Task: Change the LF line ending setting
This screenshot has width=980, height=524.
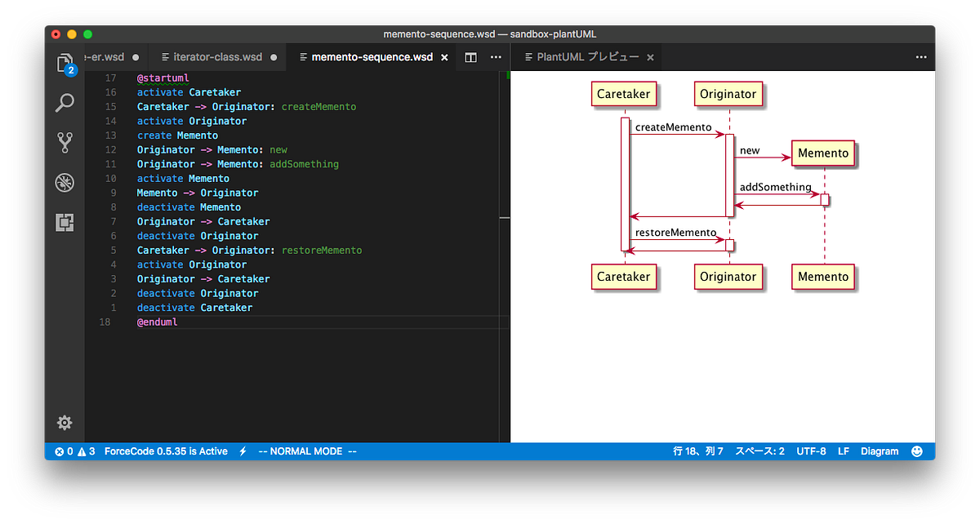Action: [844, 451]
